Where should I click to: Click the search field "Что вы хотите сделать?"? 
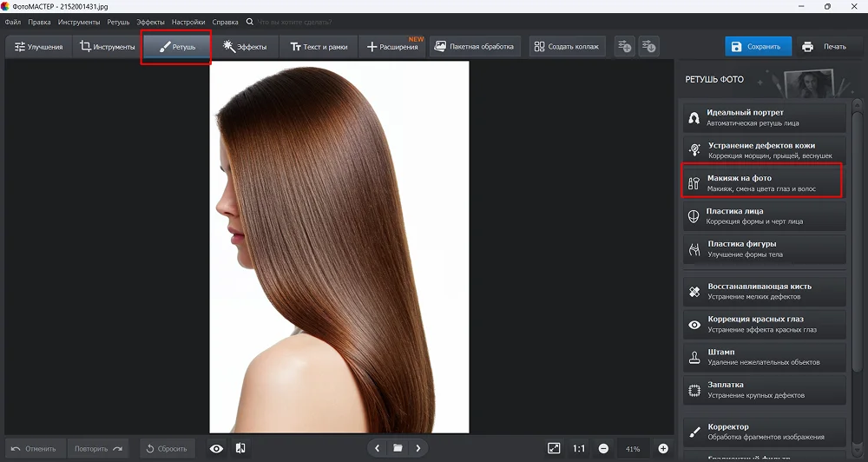[x=295, y=23]
